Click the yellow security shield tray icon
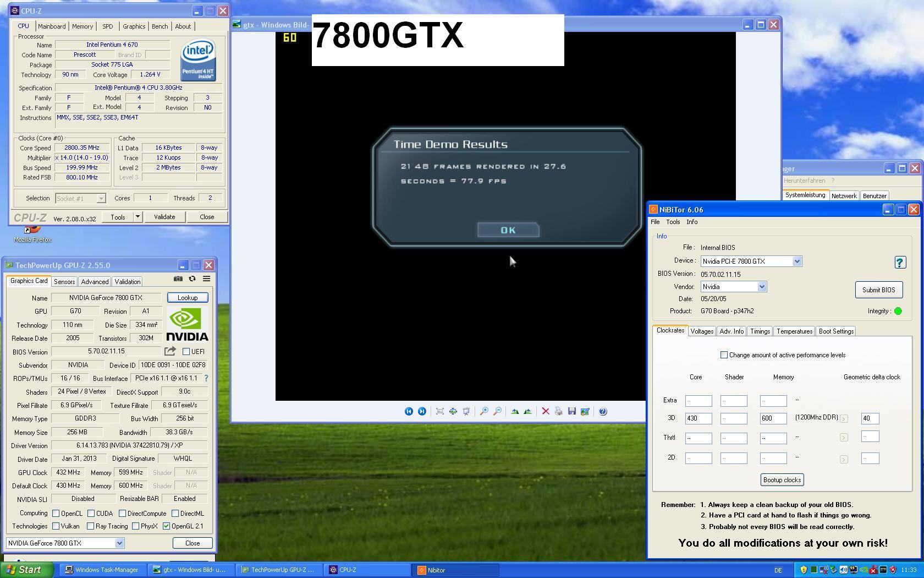The height and width of the screenshot is (578, 924). (804, 570)
